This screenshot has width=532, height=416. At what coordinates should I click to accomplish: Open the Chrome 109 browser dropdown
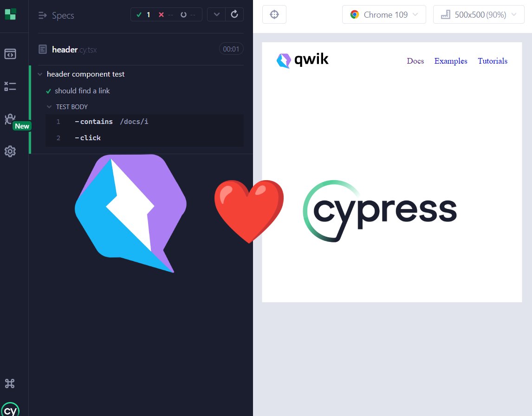coord(384,14)
